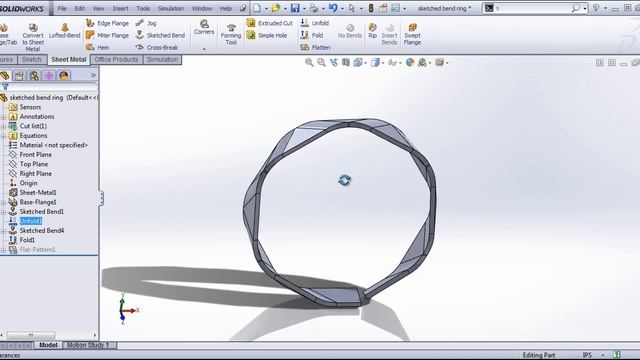This screenshot has height=360, width=640.
Task: Select Unfold1 in feature tree
Action: point(31,221)
